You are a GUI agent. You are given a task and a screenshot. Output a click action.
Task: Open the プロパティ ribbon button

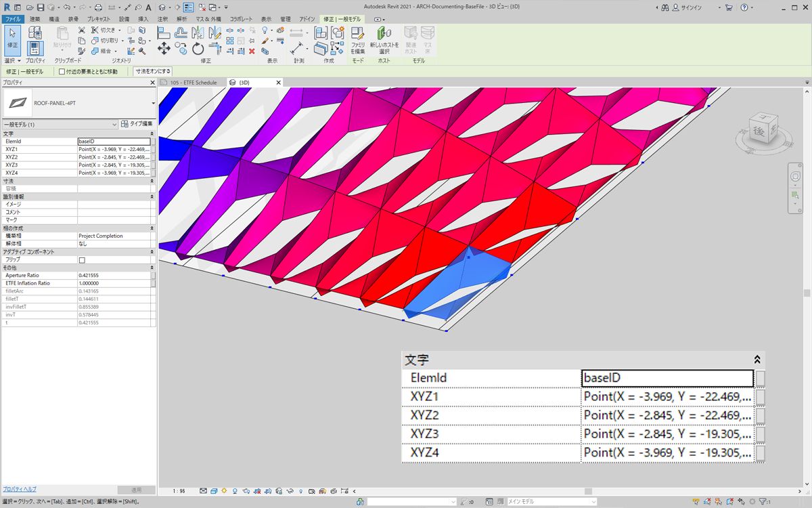click(x=35, y=47)
